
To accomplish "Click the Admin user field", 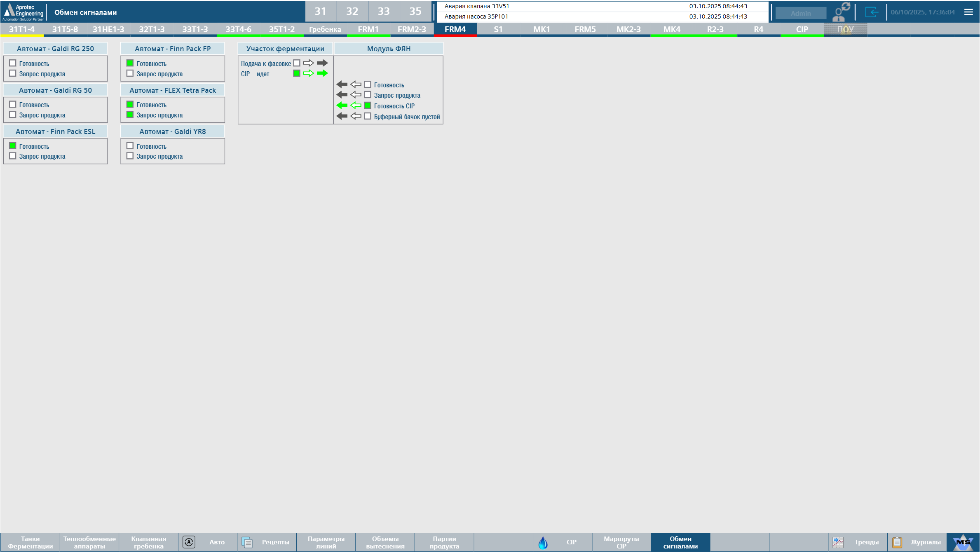I will [800, 13].
